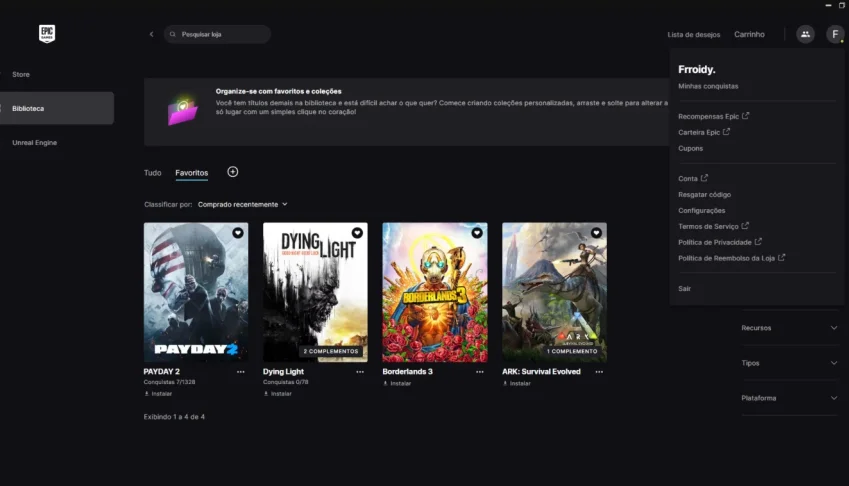Click the Exibindo 1 a 4 de 4 text
The height and width of the screenshot is (486, 849).
(x=174, y=417)
